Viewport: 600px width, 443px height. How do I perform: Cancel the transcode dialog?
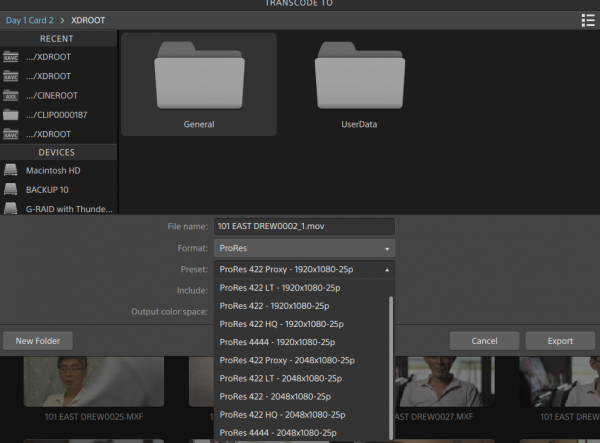[x=485, y=341]
